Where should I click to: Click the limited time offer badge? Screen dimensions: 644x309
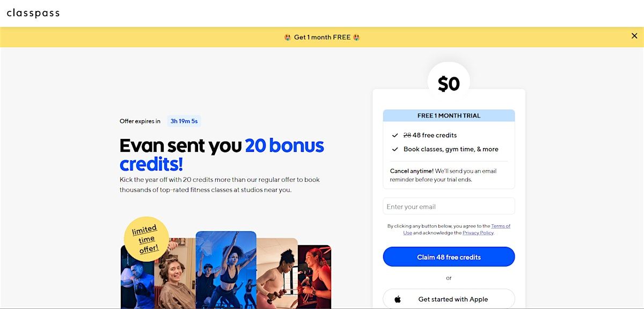146,239
